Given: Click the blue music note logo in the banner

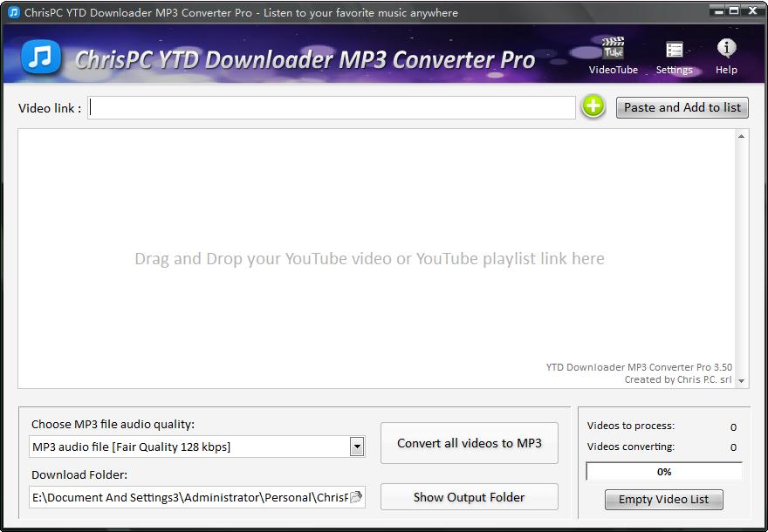Looking at the screenshot, I should (41, 58).
